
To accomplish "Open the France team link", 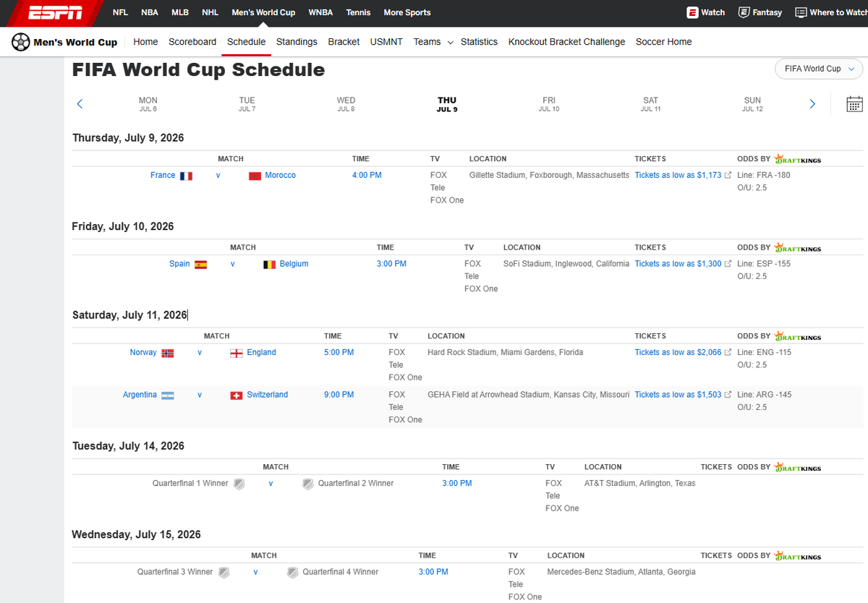I will [163, 175].
